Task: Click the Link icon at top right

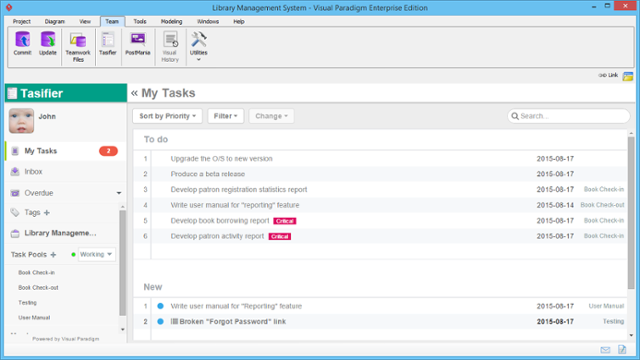Action: pos(608,75)
